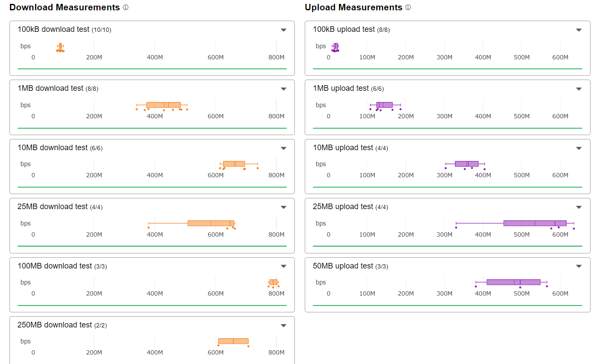Collapse the 50MB upload test panel
Screen dimensions: 597x364
click(579, 266)
